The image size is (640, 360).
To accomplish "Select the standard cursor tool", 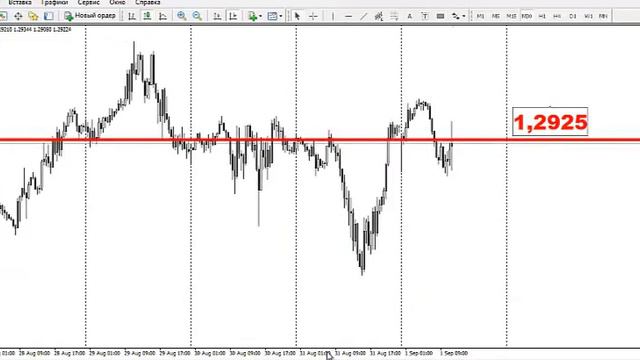I will pyautogui.click(x=297, y=16).
